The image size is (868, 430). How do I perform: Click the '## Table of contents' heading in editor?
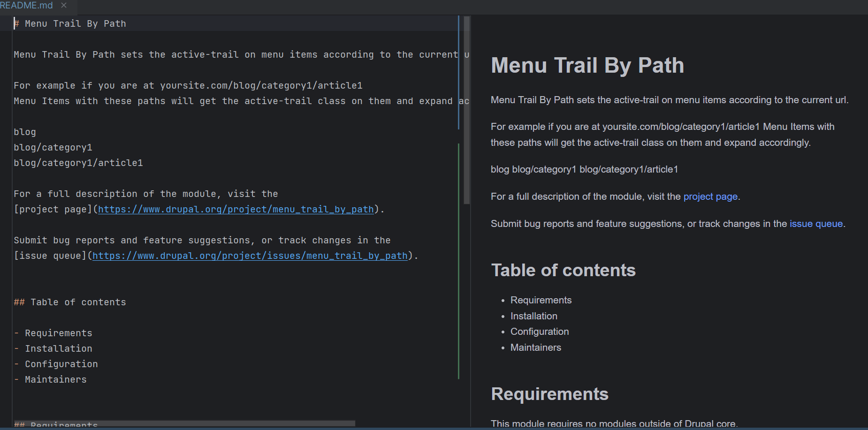[x=69, y=302]
